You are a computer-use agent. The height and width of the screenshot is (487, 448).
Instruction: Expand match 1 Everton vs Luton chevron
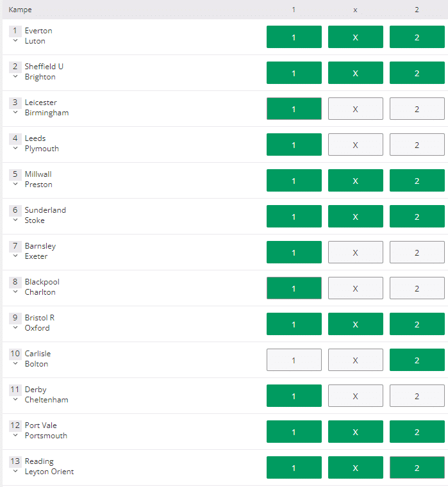(x=15, y=40)
